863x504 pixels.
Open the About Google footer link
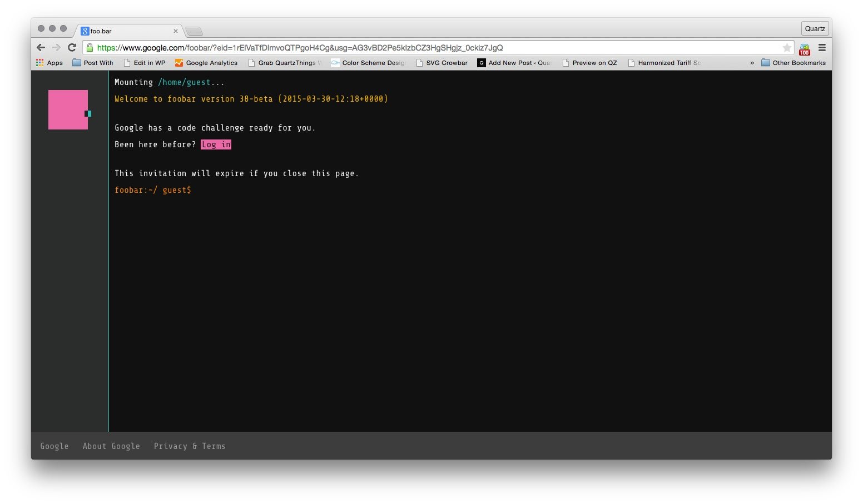(111, 446)
